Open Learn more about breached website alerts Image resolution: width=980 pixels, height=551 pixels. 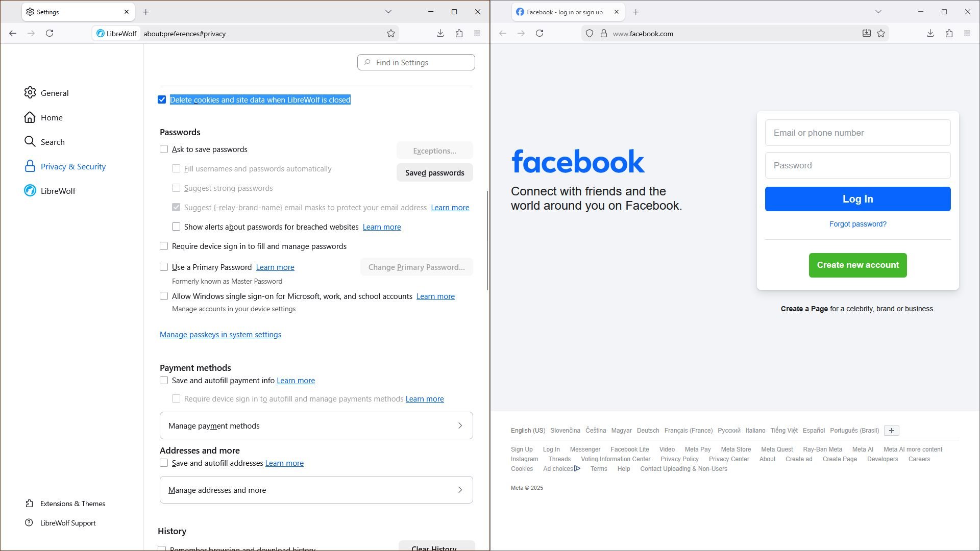click(x=382, y=227)
